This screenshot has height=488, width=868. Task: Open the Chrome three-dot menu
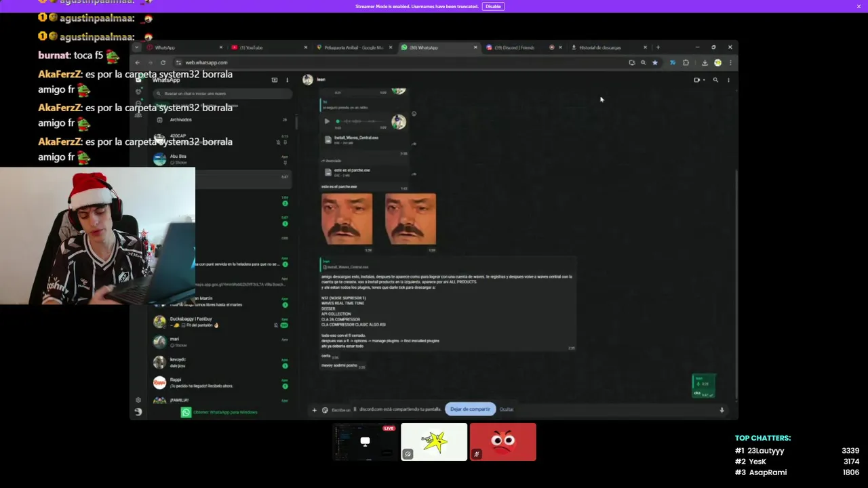(x=730, y=62)
